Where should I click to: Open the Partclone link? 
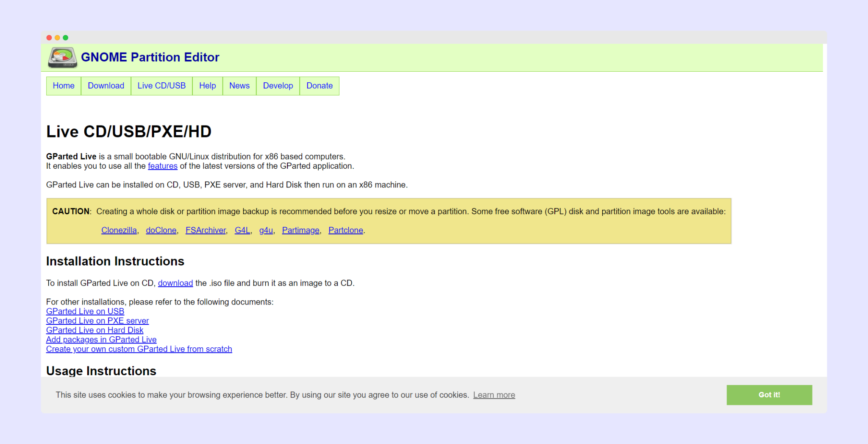tap(345, 230)
